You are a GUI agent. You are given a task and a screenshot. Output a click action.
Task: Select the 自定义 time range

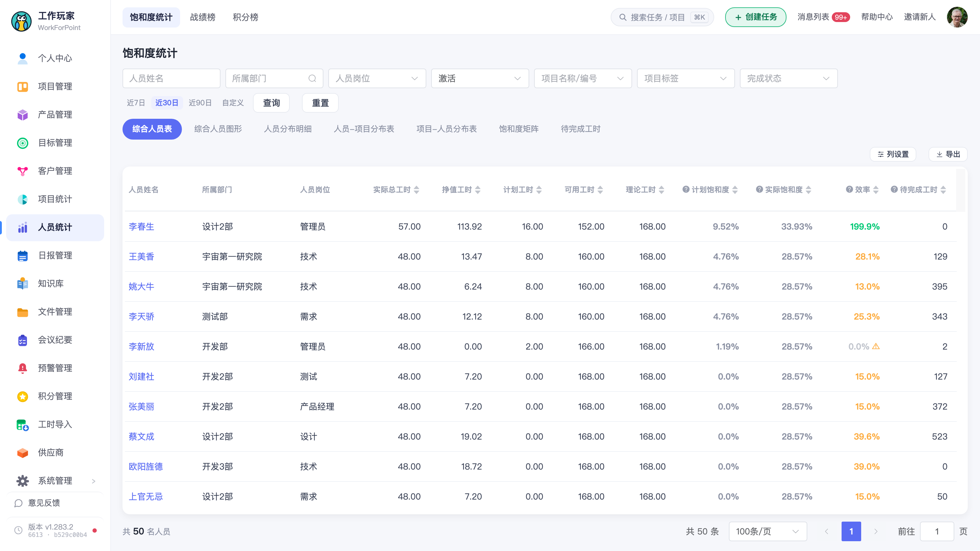click(233, 103)
